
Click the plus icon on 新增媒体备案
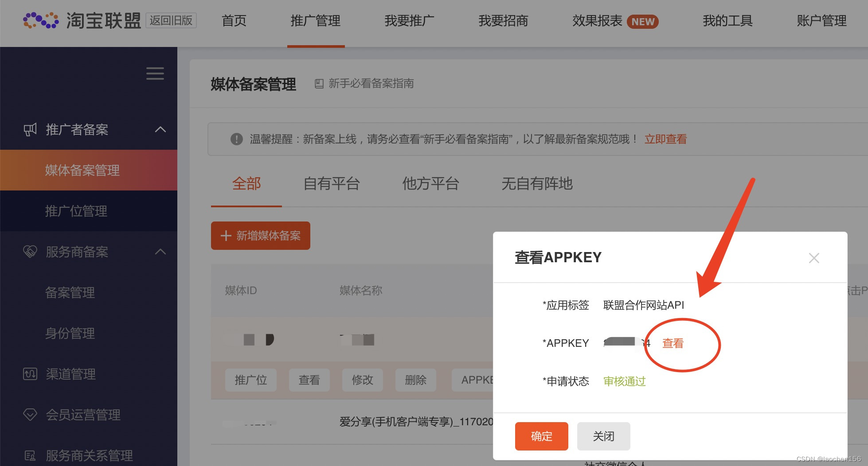[x=226, y=236]
